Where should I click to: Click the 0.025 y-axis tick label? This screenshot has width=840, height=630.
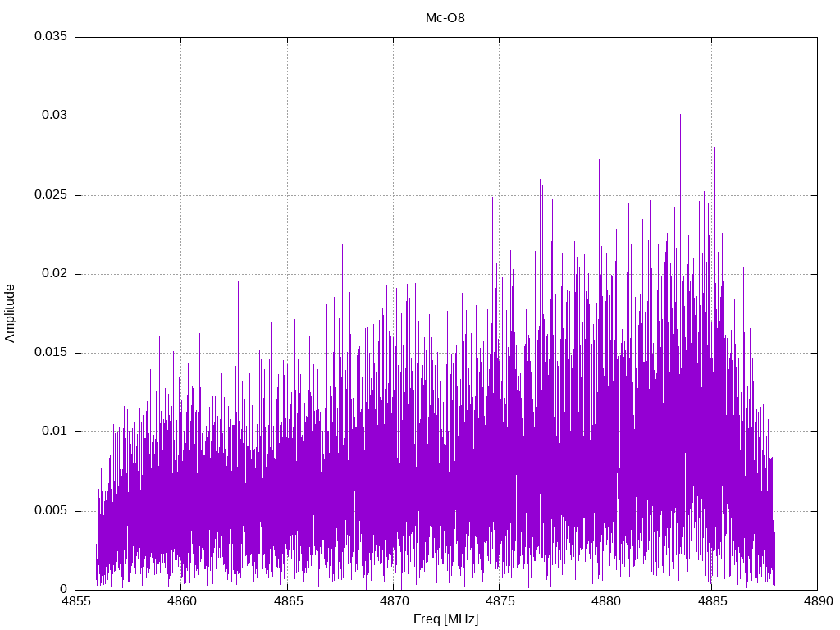(50, 195)
